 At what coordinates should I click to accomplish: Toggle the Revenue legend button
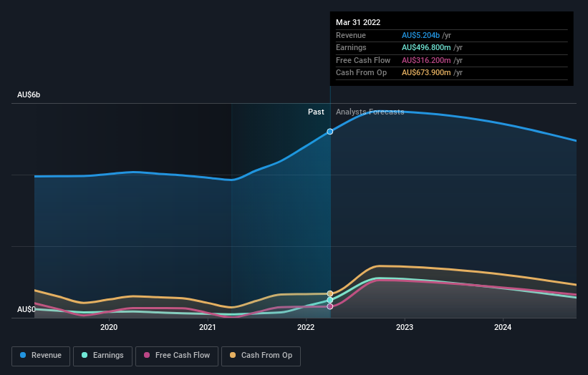pos(41,356)
